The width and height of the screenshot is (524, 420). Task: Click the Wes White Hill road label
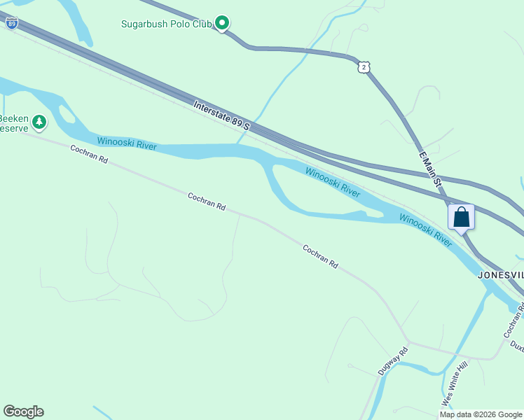454,384
